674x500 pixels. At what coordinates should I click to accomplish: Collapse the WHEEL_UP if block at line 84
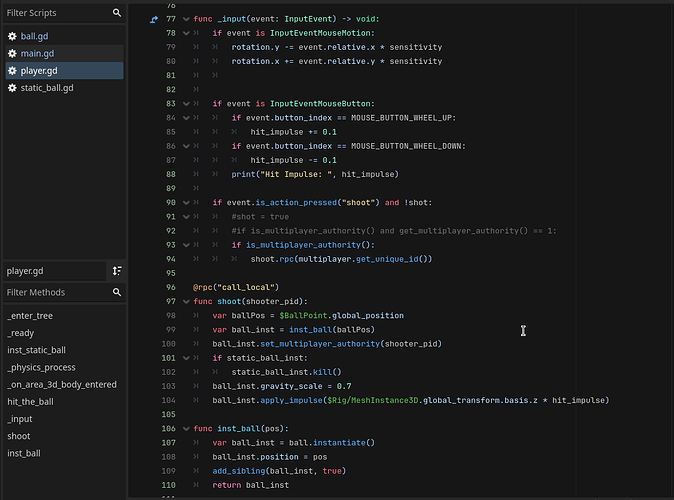pyautogui.click(x=186, y=118)
